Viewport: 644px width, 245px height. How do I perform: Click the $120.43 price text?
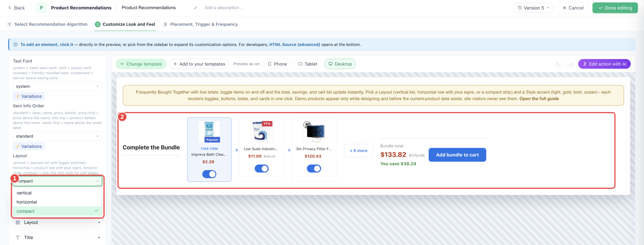[313, 156]
